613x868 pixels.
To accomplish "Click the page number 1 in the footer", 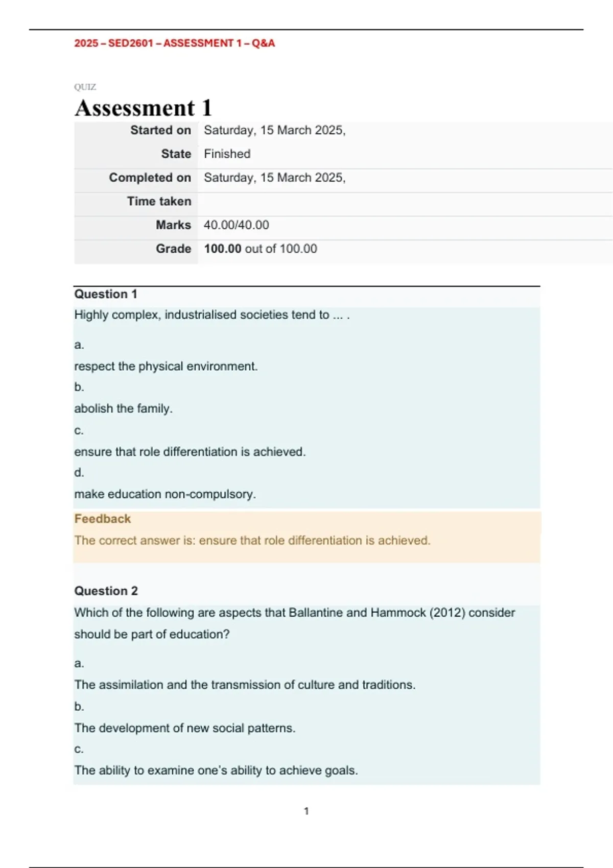I will (306, 811).
